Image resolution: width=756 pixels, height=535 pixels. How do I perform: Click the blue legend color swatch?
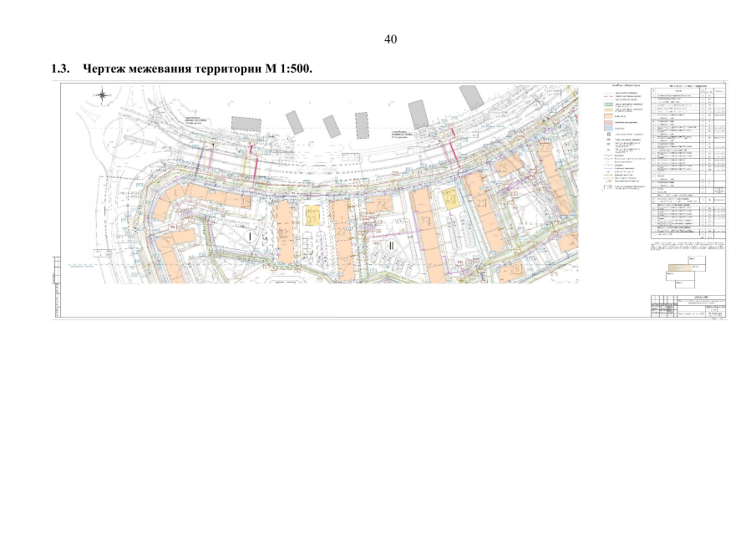608,129
